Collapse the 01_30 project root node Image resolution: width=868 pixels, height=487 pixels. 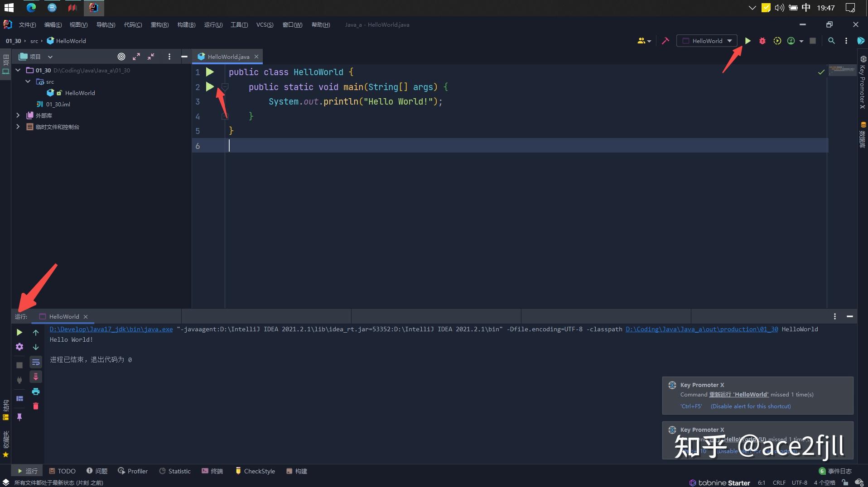[x=18, y=70]
